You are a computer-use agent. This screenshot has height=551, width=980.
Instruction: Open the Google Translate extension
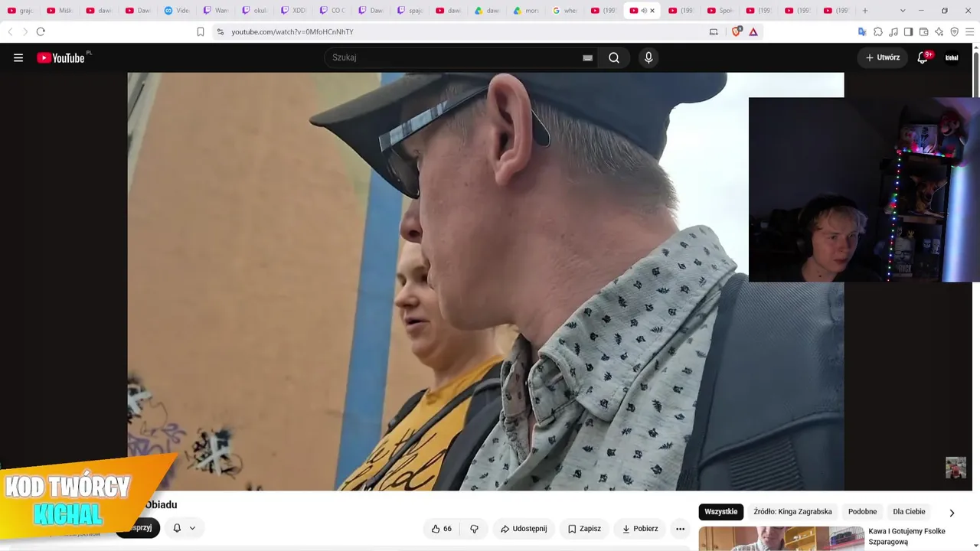[x=862, y=31]
